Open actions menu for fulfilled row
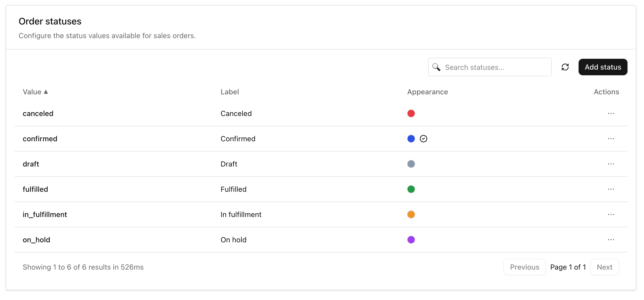This screenshot has height=300, width=644. [x=611, y=189]
